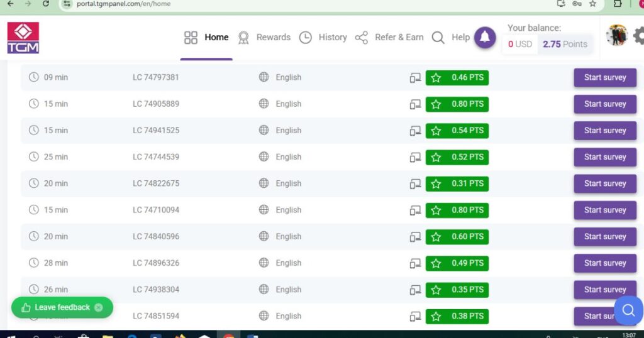The height and width of the screenshot is (338, 644).
Task: Click the 0.52 PTS reward badge
Action: [457, 157]
